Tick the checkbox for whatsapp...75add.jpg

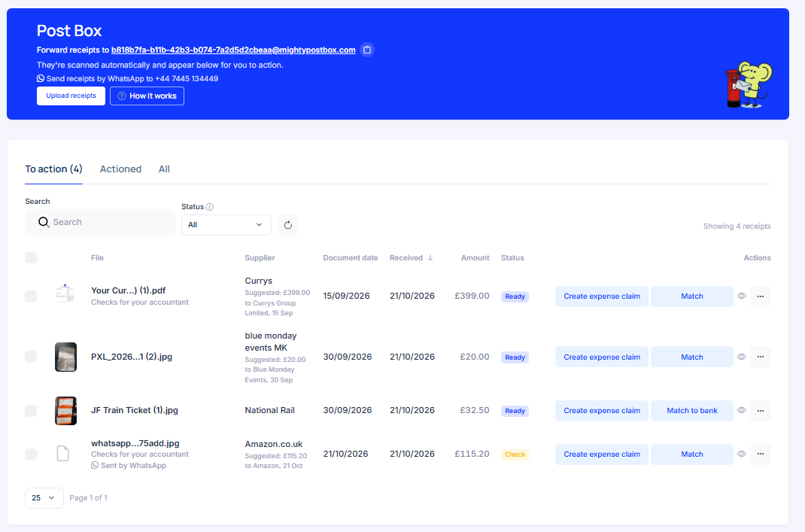(x=31, y=454)
